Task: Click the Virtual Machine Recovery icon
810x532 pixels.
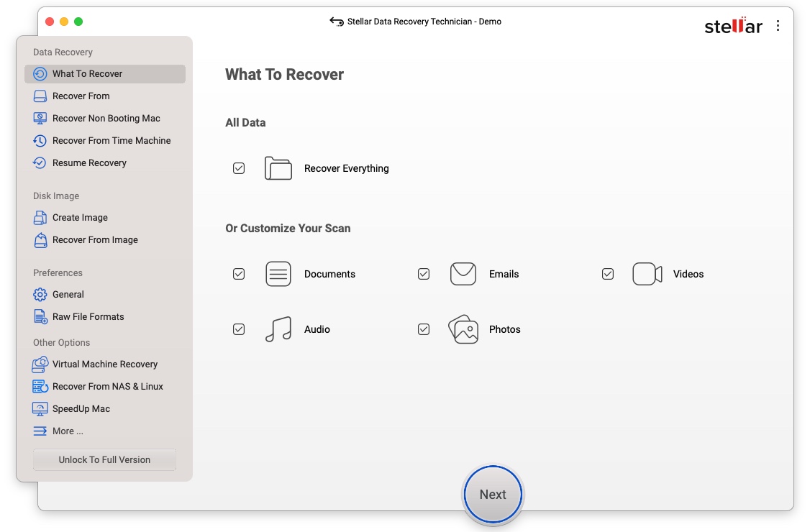Action: pyautogui.click(x=40, y=364)
